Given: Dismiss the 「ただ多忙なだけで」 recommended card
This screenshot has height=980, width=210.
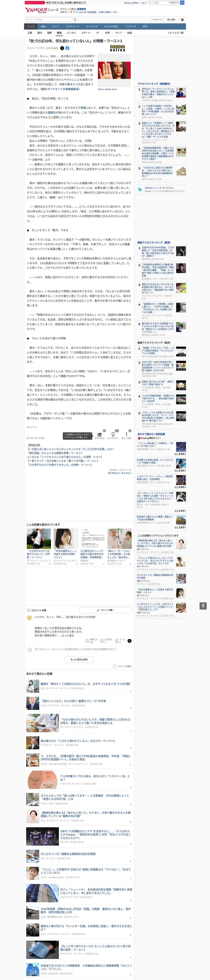Looking at the screenshot, I should (50, 564).
